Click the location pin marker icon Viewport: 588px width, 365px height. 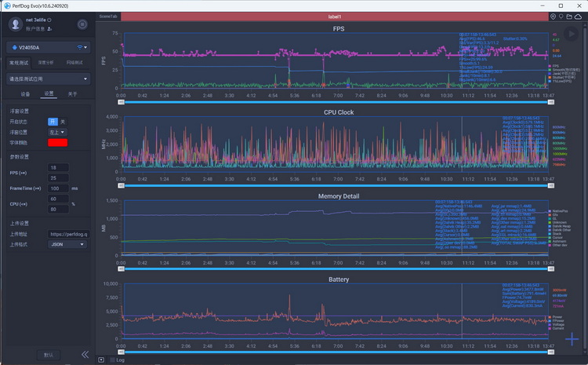coord(553,16)
